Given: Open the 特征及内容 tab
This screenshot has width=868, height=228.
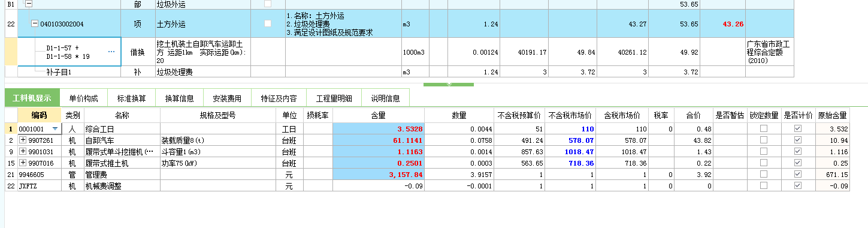Looking at the screenshot, I should (x=279, y=98).
